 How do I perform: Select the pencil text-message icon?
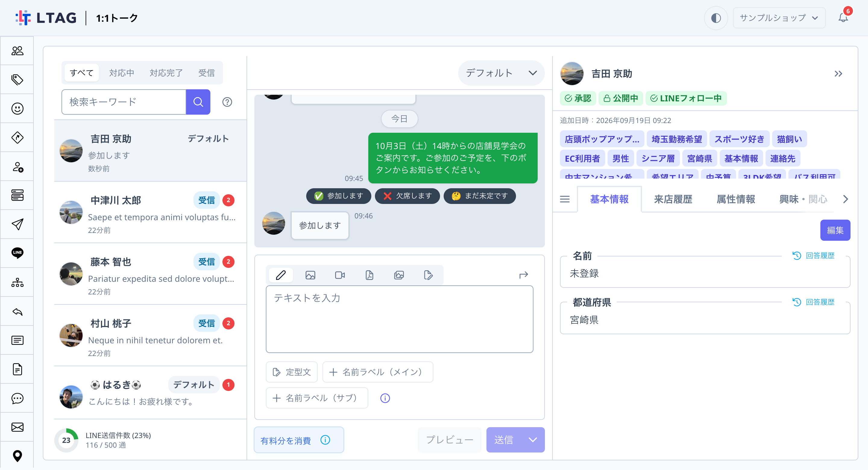pos(281,275)
